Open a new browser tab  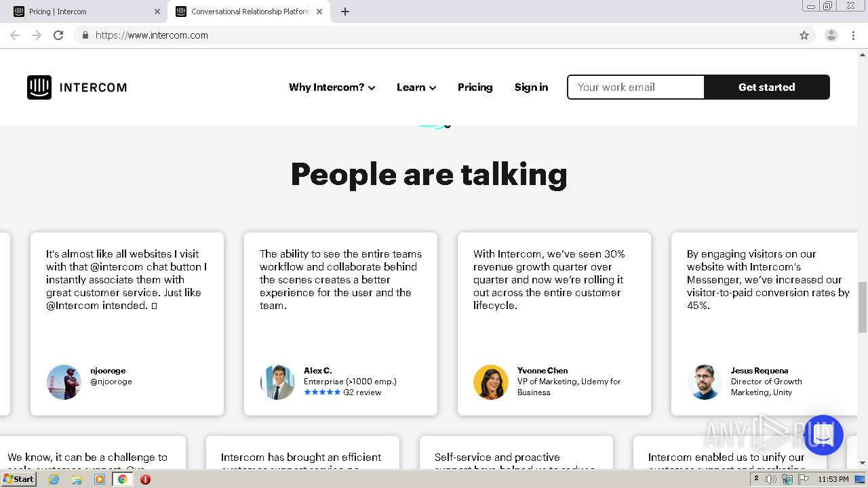point(344,12)
